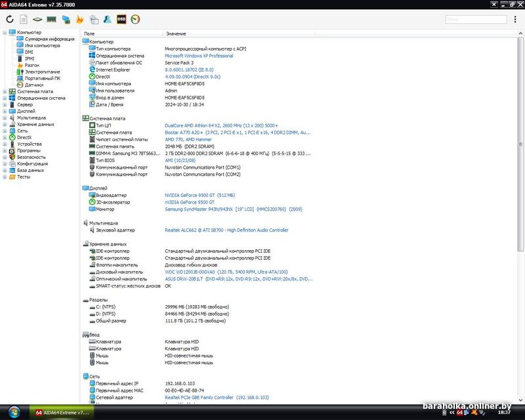The height and width of the screenshot is (420, 525).
Task: Select the Разгон flame tree icon
Action: tap(20, 66)
